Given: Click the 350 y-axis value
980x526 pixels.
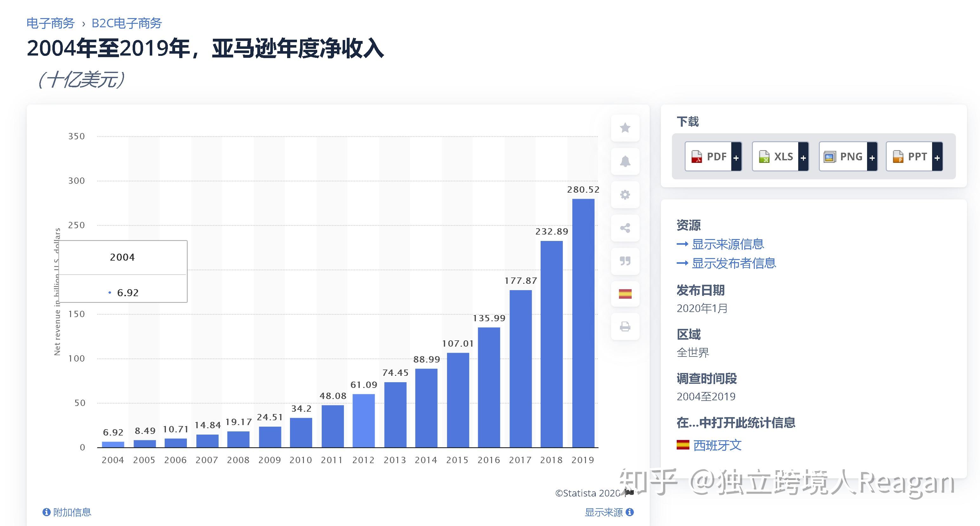Looking at the screenshot, I should (x=76, y=136).
